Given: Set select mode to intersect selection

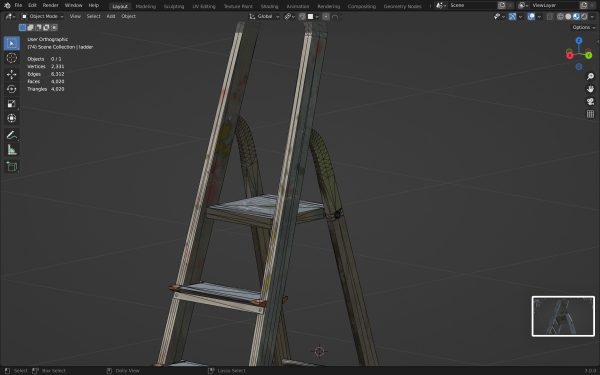Looking at the screenshot, I should [54, 28].
